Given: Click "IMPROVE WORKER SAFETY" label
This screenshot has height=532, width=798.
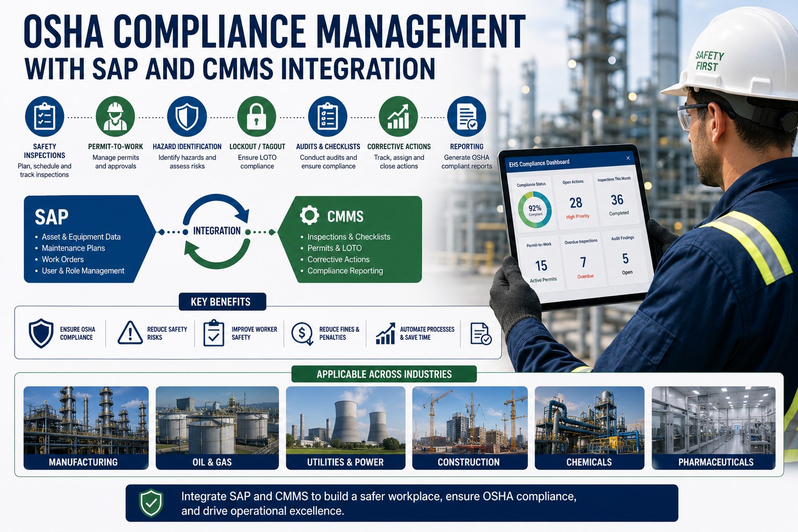Looking at the screenshot, I should pos(254,334).
